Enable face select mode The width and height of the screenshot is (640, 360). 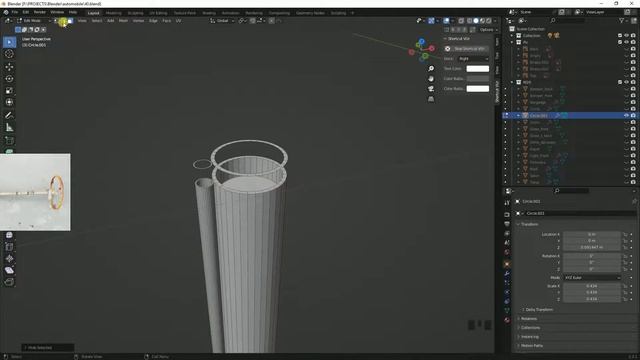[x=70, y=20]
